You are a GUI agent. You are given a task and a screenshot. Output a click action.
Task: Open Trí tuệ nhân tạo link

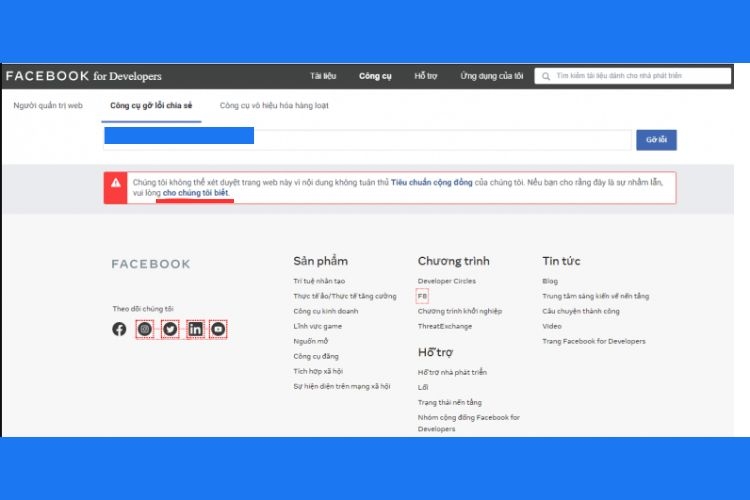click(319, 281)
